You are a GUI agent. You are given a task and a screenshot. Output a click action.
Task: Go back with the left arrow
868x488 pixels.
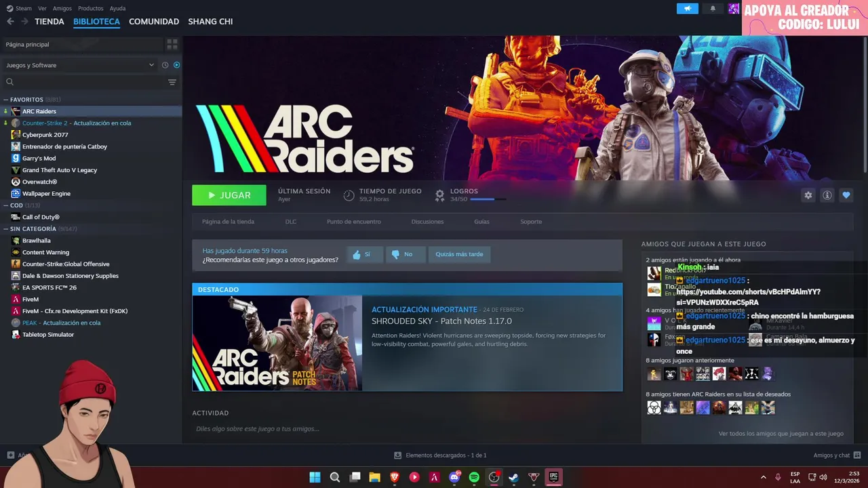coord(10,22)
